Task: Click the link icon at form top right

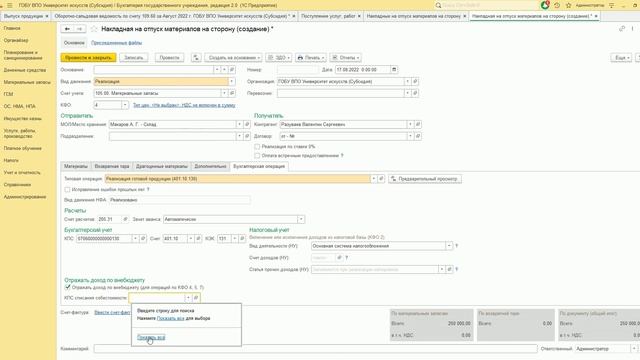Action: pyautogui.click(x=622, y=29)
